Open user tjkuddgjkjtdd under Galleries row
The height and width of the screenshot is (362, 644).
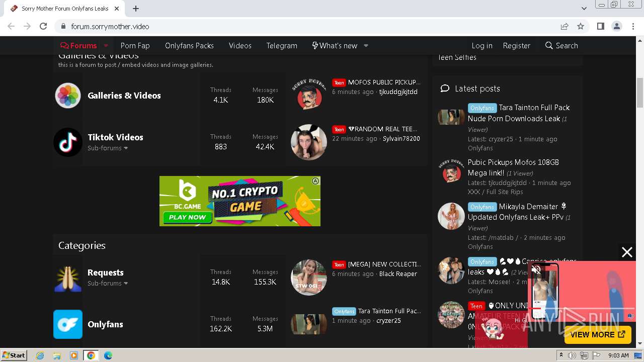point(398,92)
